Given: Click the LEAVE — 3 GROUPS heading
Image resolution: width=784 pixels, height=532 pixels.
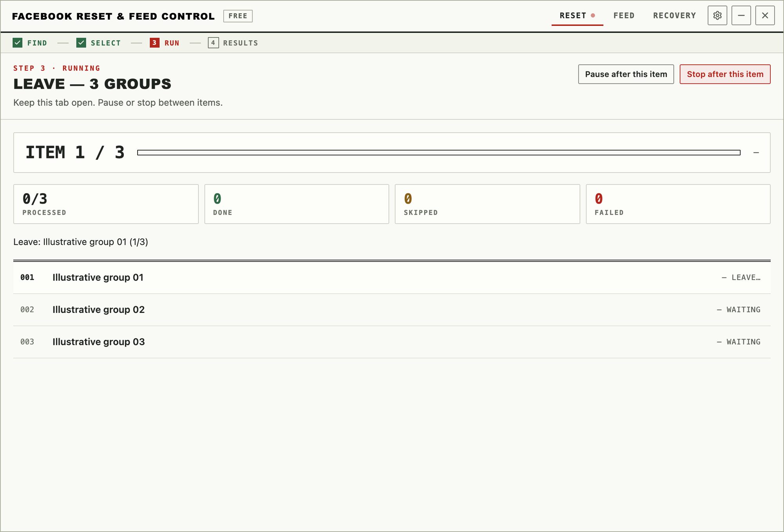Looking at the screenshot, I should (93, 84).
